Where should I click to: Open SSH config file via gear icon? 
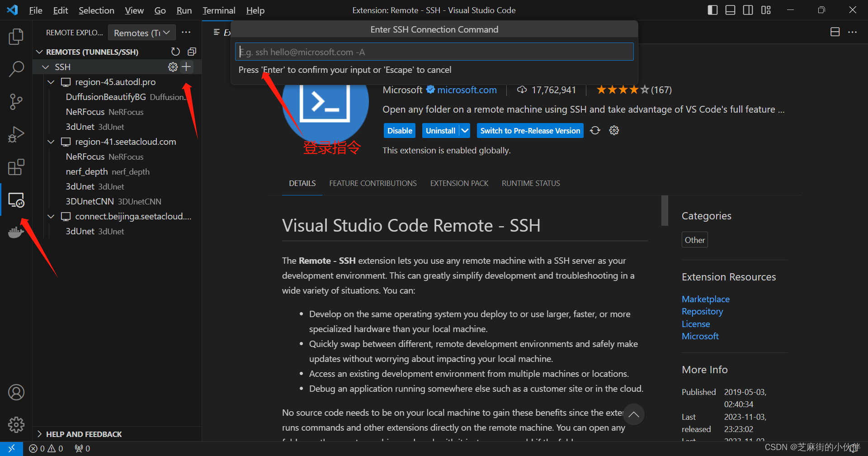click(x=173, y=67)
